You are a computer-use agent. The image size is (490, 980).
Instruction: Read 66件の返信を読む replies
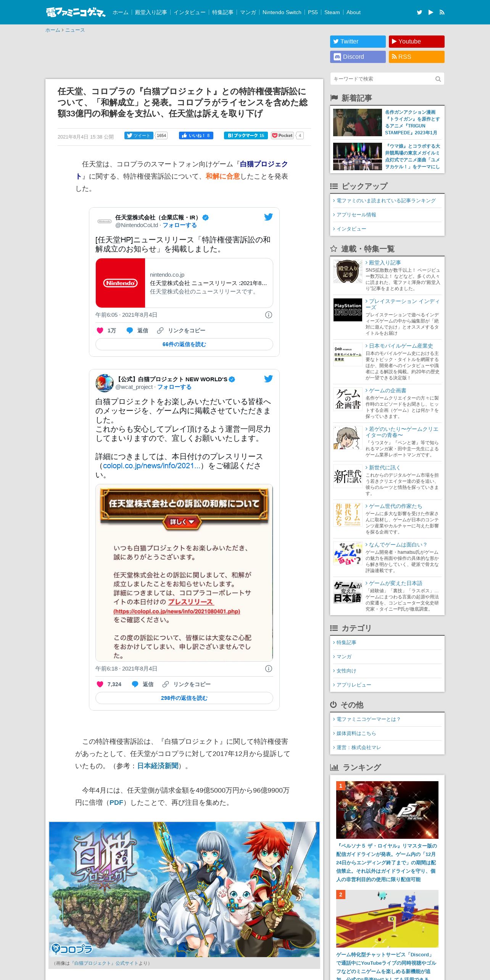[x=184, y=344]
